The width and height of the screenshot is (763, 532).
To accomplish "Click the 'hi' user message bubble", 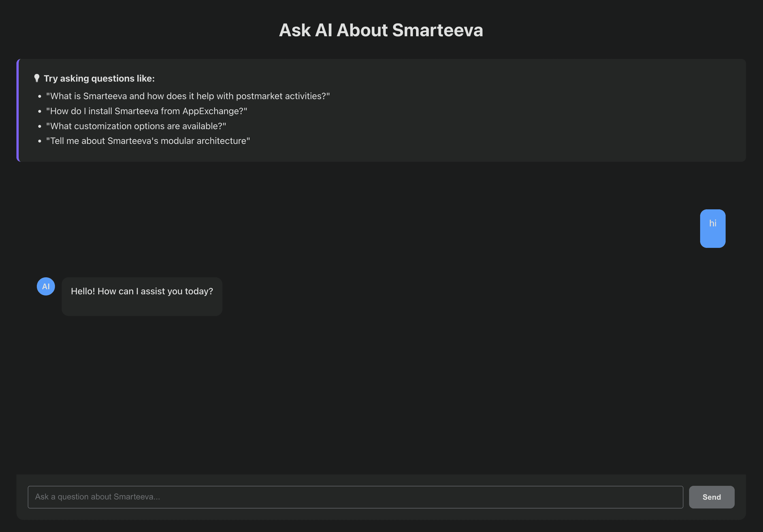I will tap(713, 228).
